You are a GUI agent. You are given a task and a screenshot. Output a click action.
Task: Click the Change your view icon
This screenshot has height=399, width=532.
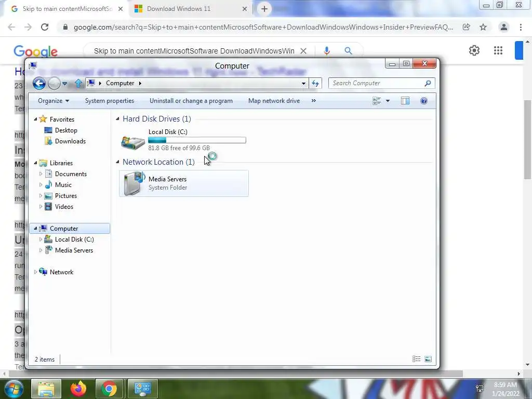[x=377, y=101]
